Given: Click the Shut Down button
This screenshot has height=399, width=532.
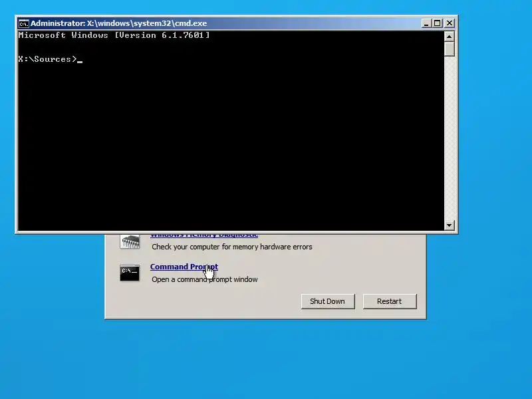Looking at the screenshot, I should [x=328, y=301].
